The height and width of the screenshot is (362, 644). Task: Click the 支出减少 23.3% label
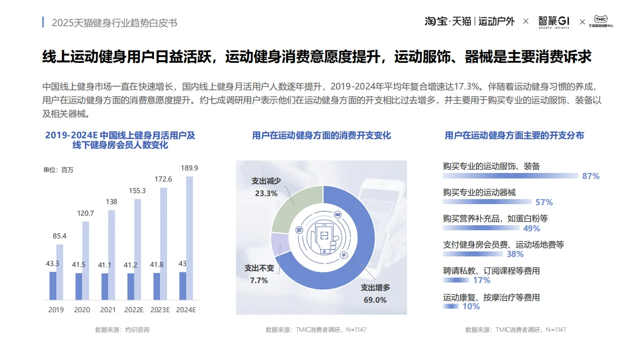point(266,187)
